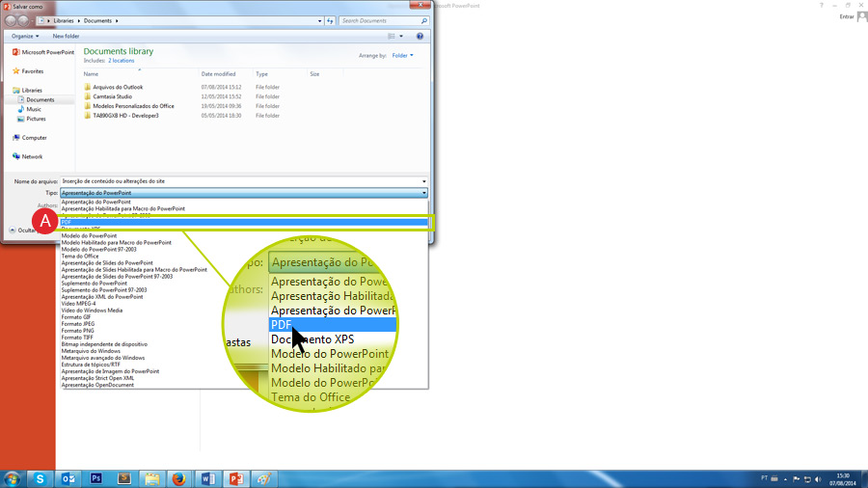The image size is (868, 488).
Task: Open Camtasia Studio folder
Action: coord(113,96)
